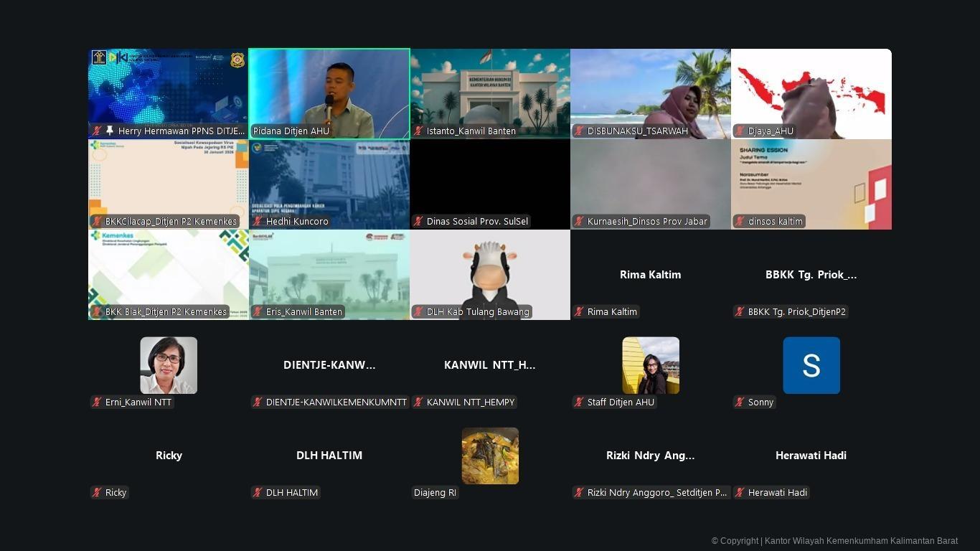Click the pin icon beside Herry Hermawan's name
980x551 pixels.
[x=110, y=131]
